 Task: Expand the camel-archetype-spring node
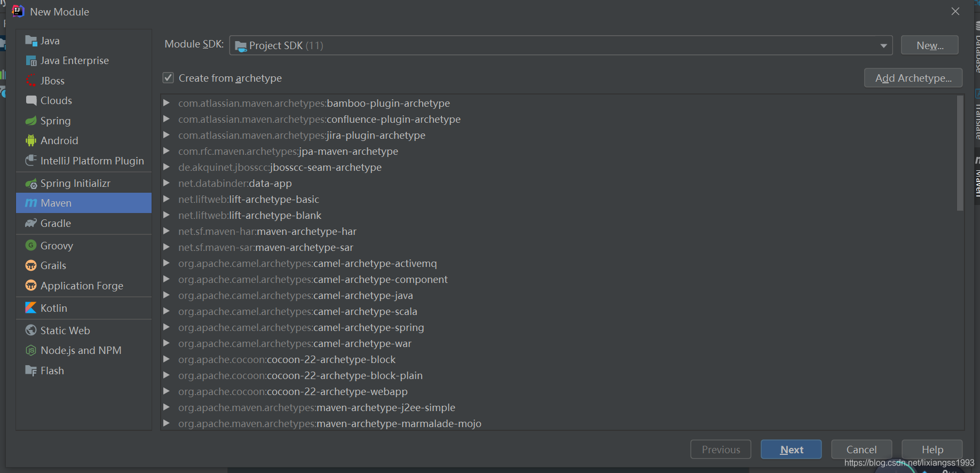pyautogui.click(x=167, y=327)
